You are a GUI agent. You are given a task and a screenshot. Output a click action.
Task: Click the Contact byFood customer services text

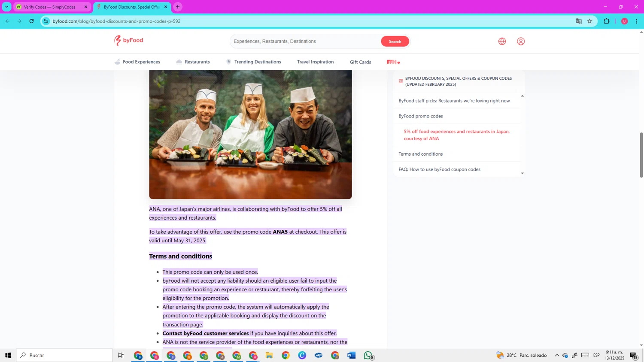[206, 333]
